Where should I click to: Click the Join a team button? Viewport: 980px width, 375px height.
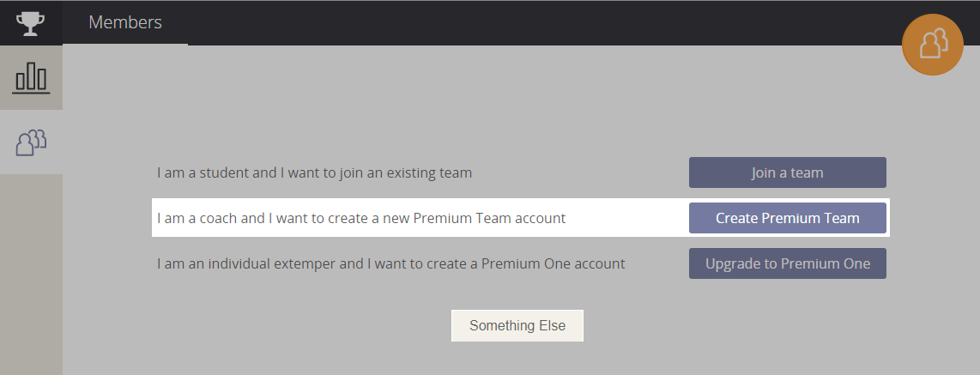788,172
